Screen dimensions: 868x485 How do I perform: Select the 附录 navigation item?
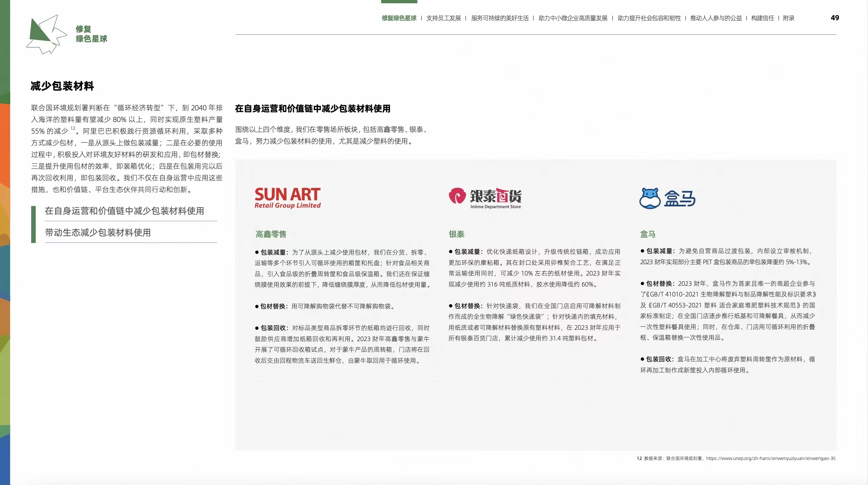(789, 18)
